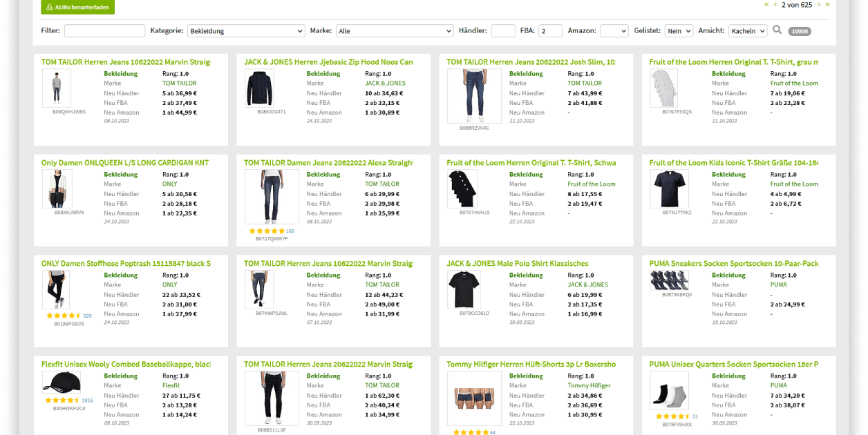Open the Amazon filter dropdown

[614, 31]
